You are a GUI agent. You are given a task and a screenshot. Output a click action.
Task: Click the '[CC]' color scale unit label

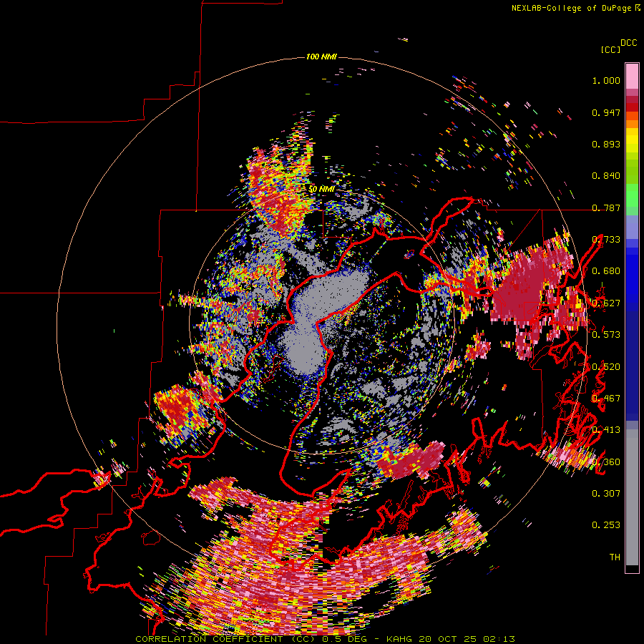[x=610, y=49]
